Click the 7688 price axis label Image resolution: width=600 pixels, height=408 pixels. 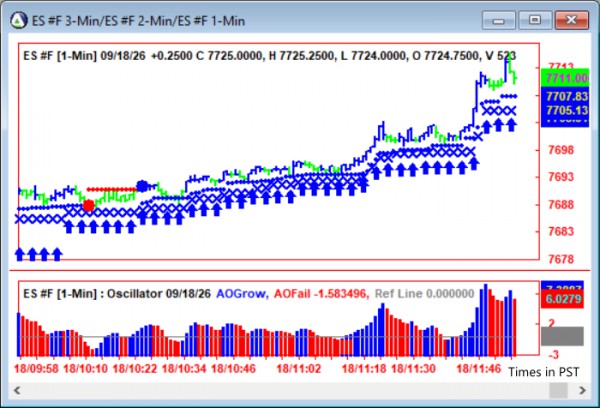(561, 204)
